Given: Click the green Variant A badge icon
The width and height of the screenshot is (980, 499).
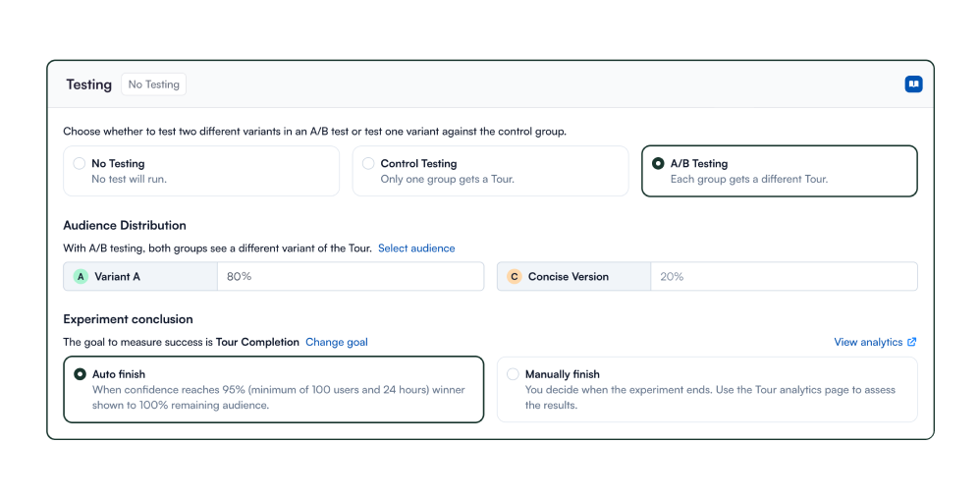Looking at the screenshot, I should coord(81,277).
